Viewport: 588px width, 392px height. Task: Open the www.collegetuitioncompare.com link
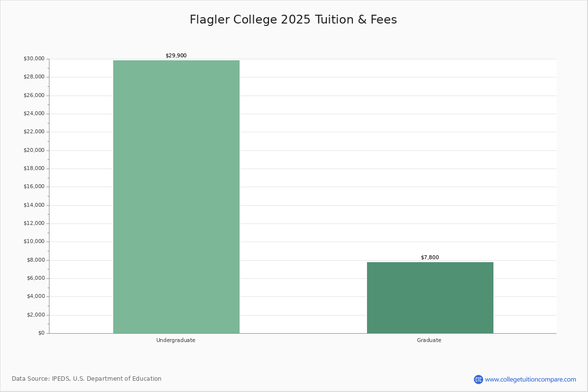click(530, 379)
